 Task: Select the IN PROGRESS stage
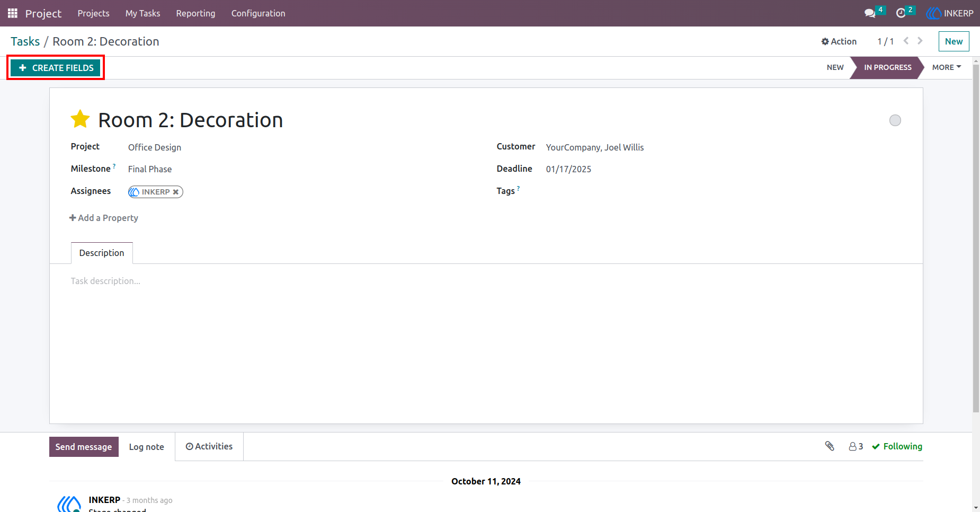click(888, 67)
